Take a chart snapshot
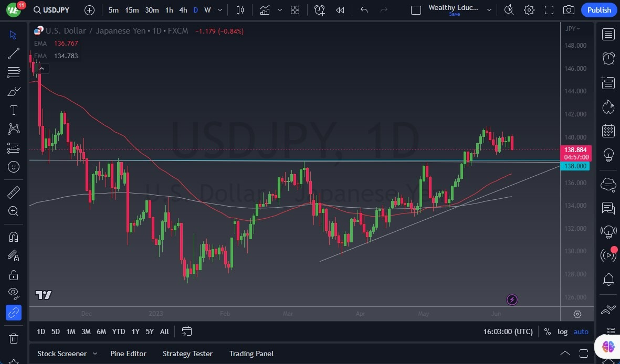This screenshot has width=620, height=364. pos(568,9)
